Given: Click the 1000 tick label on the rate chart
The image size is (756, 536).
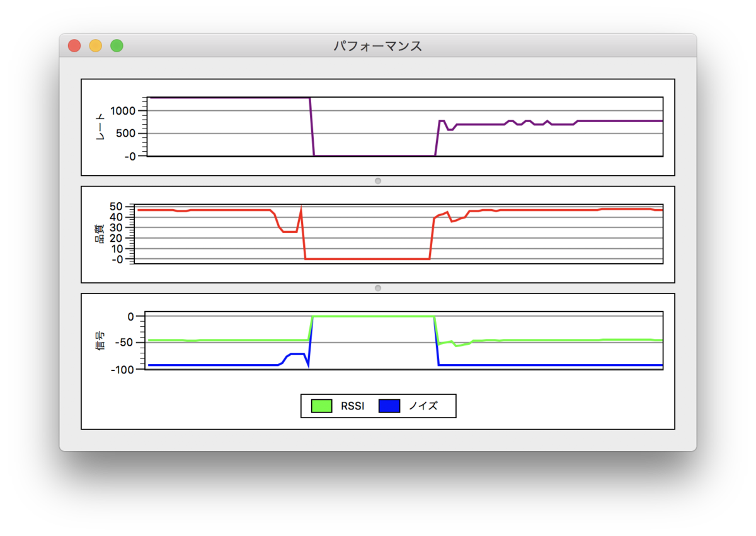Looking at the screenshot, I should pos(123,111).
